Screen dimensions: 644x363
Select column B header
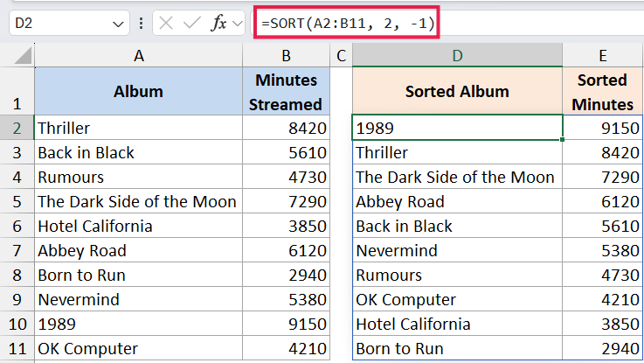coord(287,55)
